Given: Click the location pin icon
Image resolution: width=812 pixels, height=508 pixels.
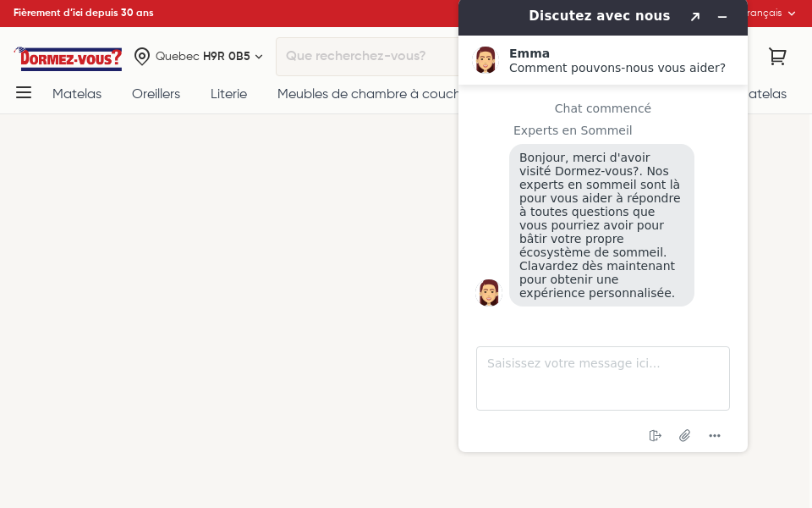Looking at the screenshot, I should pyautogui.click(x=142, y=57).
